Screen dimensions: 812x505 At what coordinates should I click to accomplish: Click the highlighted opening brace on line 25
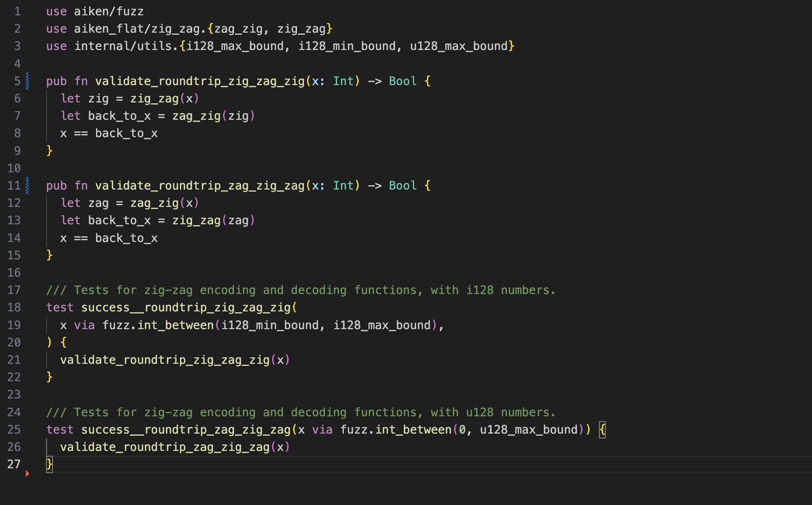click(x=603, y=429)
